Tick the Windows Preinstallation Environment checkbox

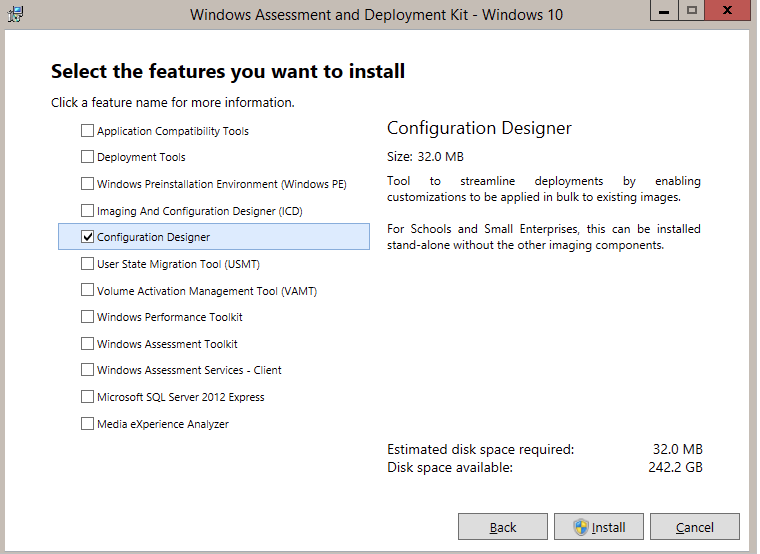87,184
